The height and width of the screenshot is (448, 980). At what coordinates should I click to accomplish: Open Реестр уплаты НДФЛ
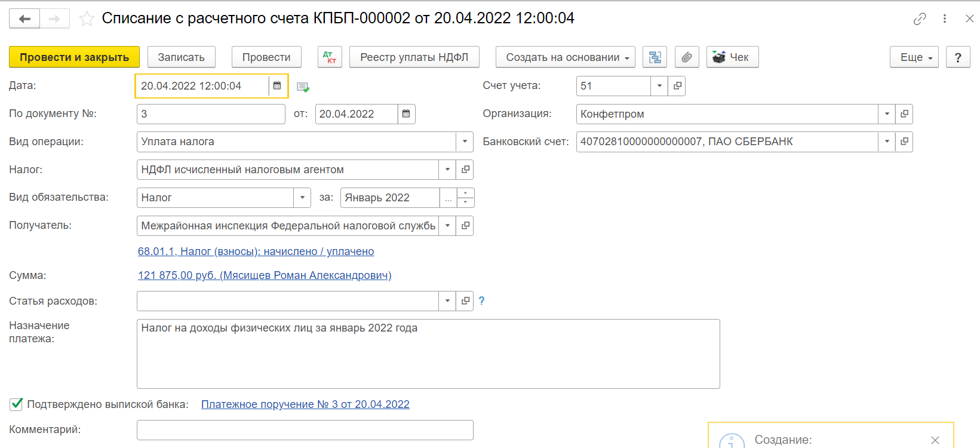[414, 57]
